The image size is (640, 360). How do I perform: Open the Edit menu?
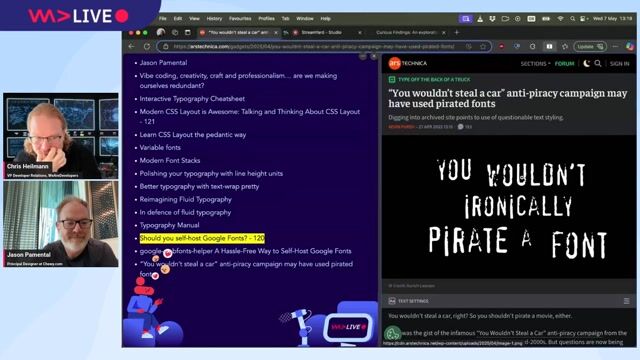click(178, 19)
